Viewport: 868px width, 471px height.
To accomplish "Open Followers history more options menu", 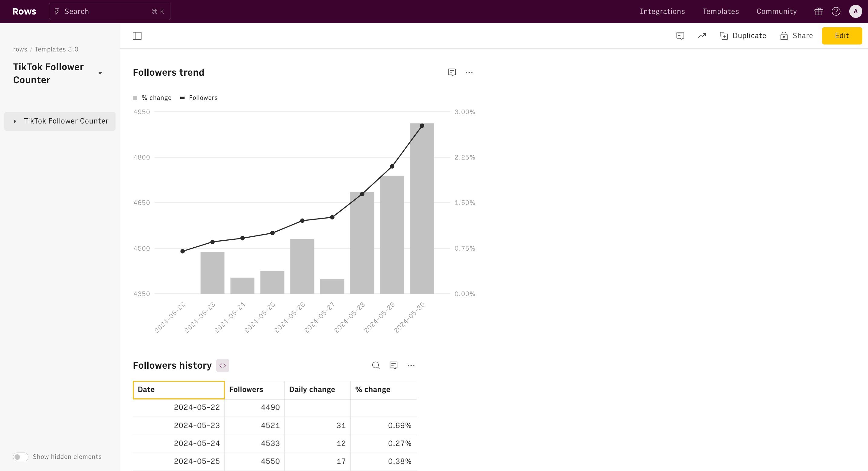I will coord(411,365).
